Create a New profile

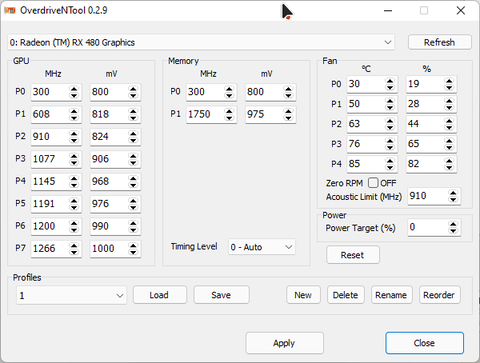(303, 295)
